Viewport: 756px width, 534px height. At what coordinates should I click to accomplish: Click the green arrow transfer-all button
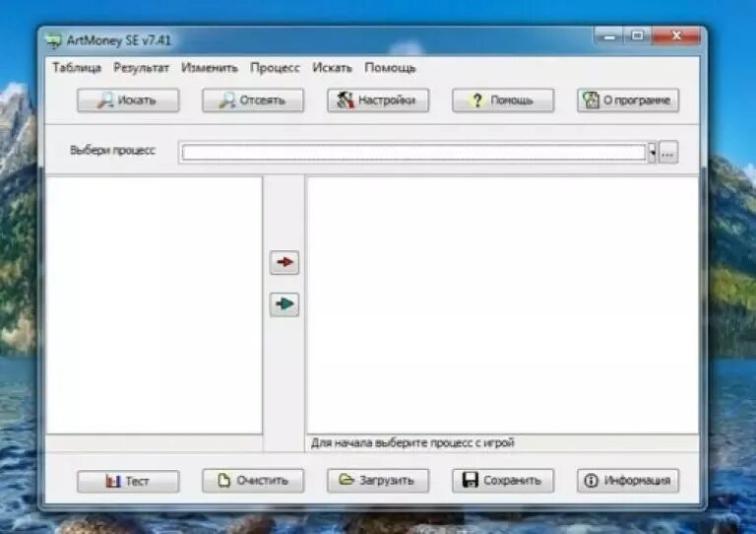(284, 304)
